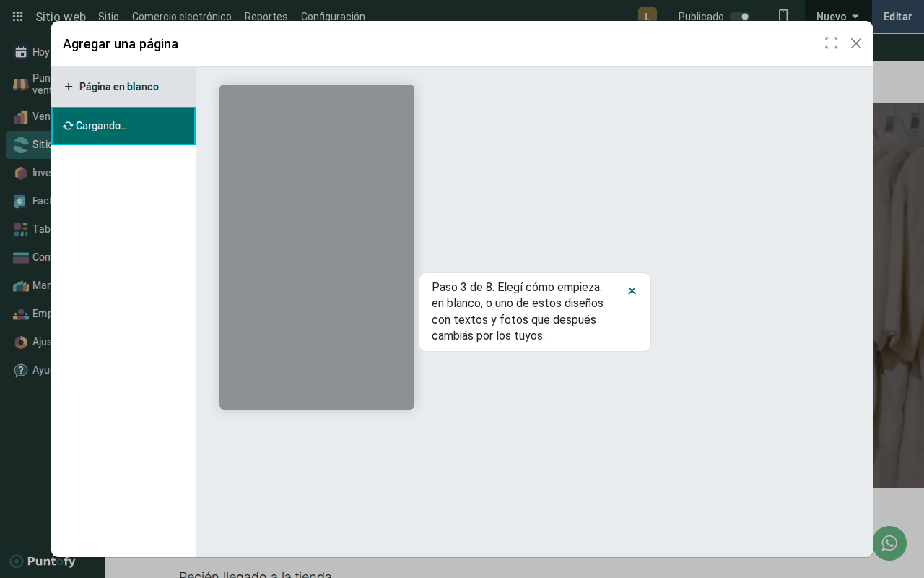Image resolution: width=924 pixels, height=578 pixels.
Task: Open the Empleados people icon in sidebar
Action: 21,314
